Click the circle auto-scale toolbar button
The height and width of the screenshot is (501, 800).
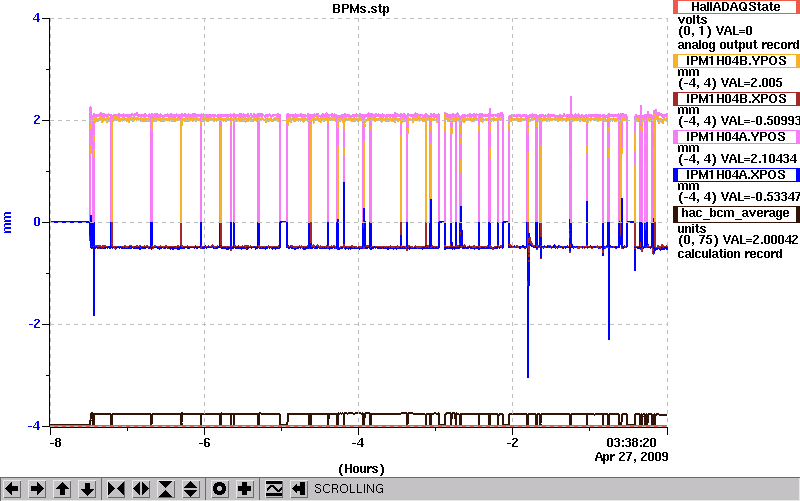(219, 489)
